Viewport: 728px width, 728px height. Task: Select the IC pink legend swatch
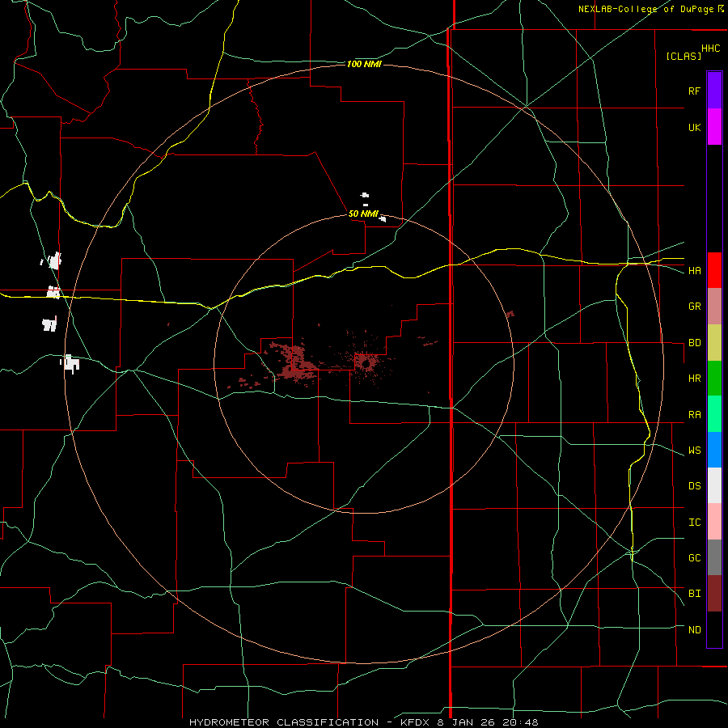(x=714, y=522)
